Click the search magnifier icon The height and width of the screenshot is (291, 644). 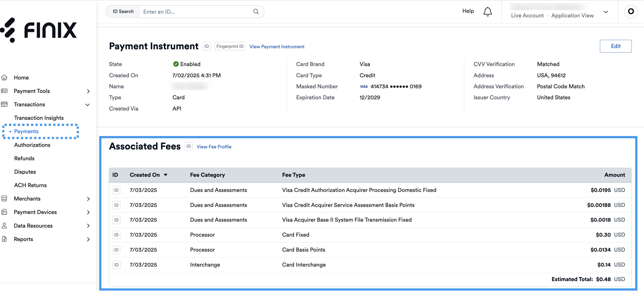pos(256,11)
